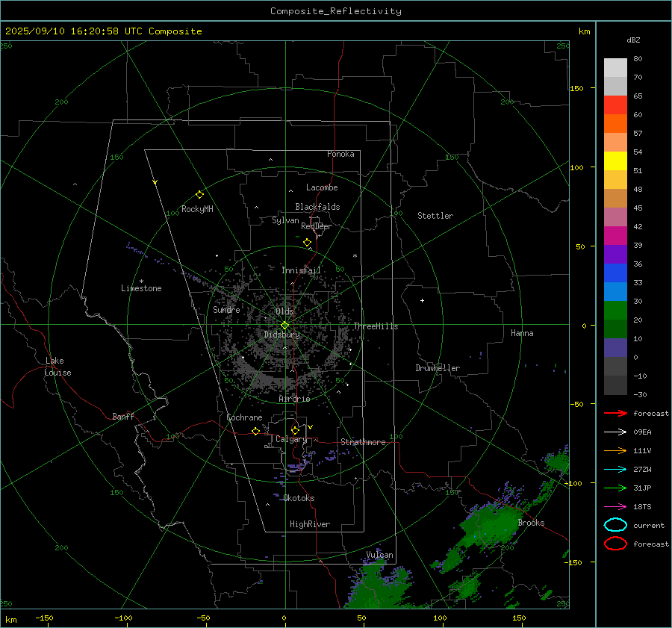The width and height of the screenshot is (672, 628).
Task: Select the yellow diamond marker beside RockyMH
Action: (199, 195)
